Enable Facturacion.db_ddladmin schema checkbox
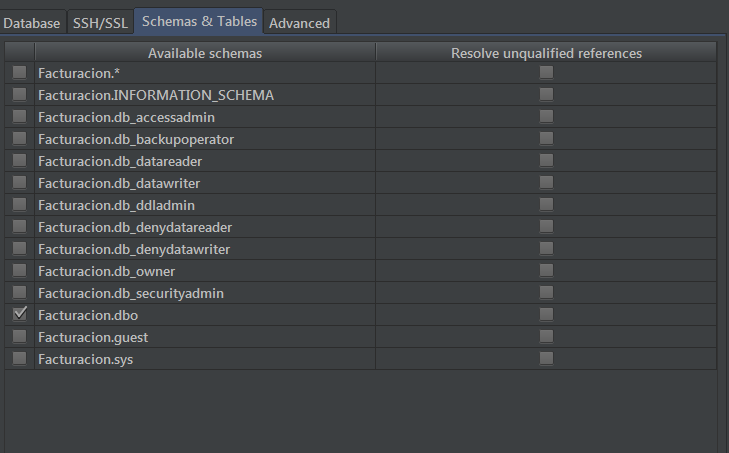Image resolution: width=729 pixels, height=453 pixels. [x=19, y=204]
